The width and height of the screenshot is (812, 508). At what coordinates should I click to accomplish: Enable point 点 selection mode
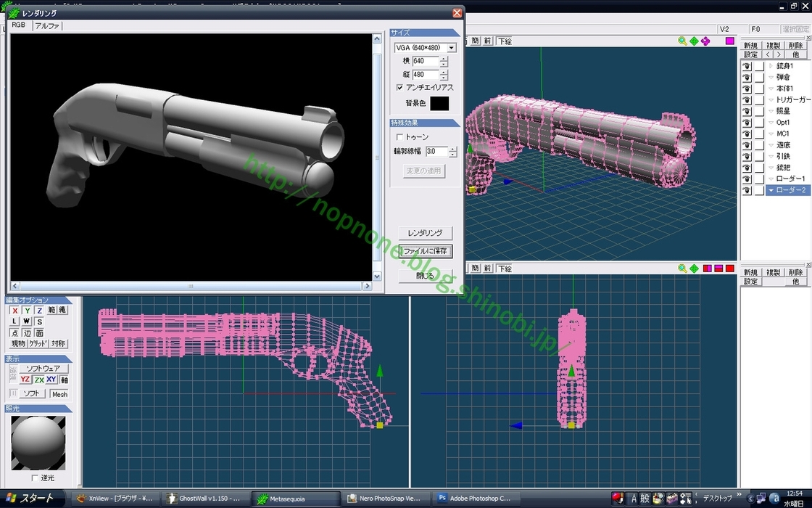[14, 333]
